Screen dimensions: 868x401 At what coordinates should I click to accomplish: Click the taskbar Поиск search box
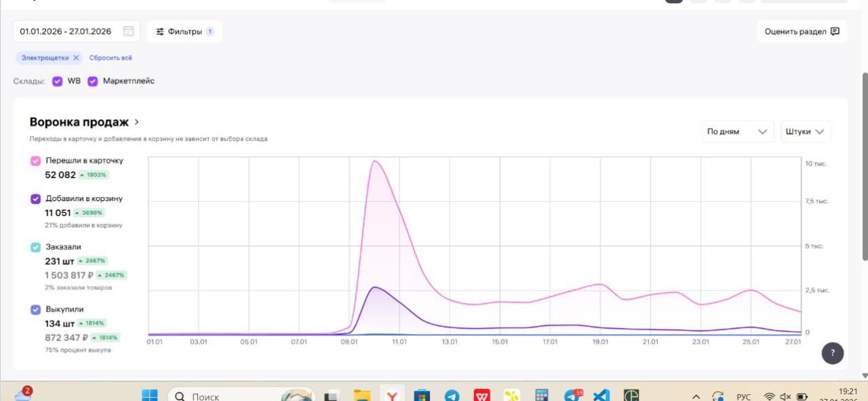click(x=241, y=396)
